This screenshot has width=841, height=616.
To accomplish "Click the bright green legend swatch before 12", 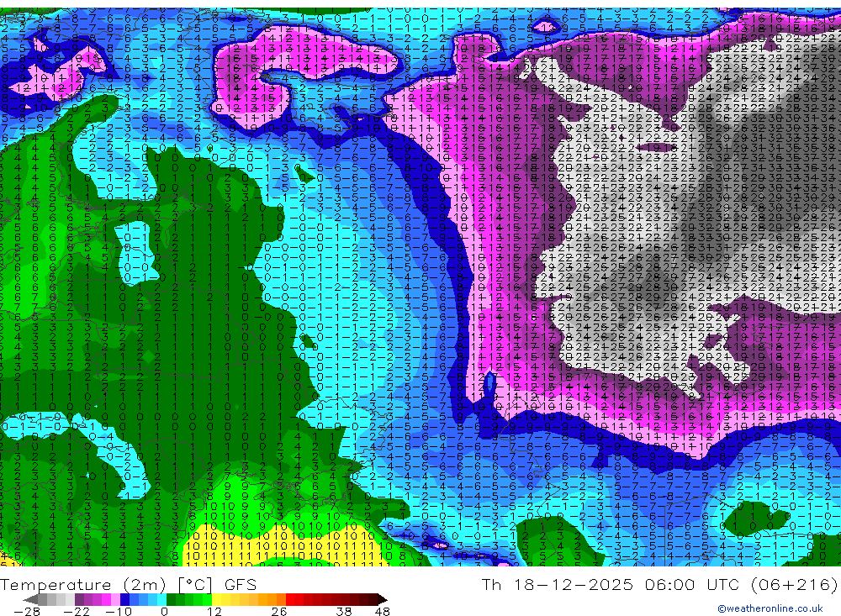I will 207,600.
